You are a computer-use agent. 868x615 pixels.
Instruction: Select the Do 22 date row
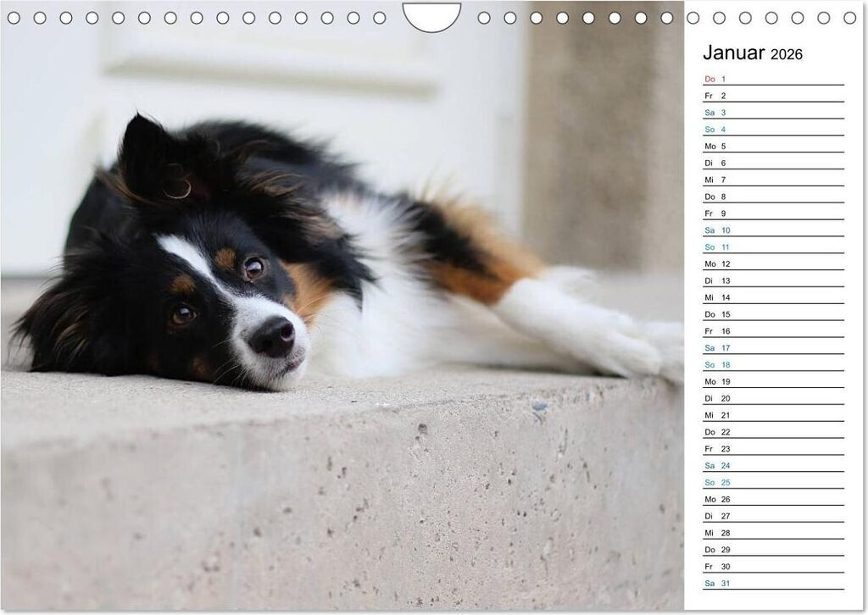pyautogui.click(x=772, y=432)
